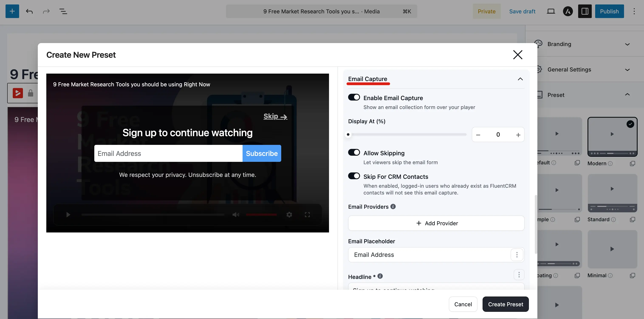Screen dimensions: 644x319
Task: Select the Minimal preset thumbnail
Action: [612, 249]
